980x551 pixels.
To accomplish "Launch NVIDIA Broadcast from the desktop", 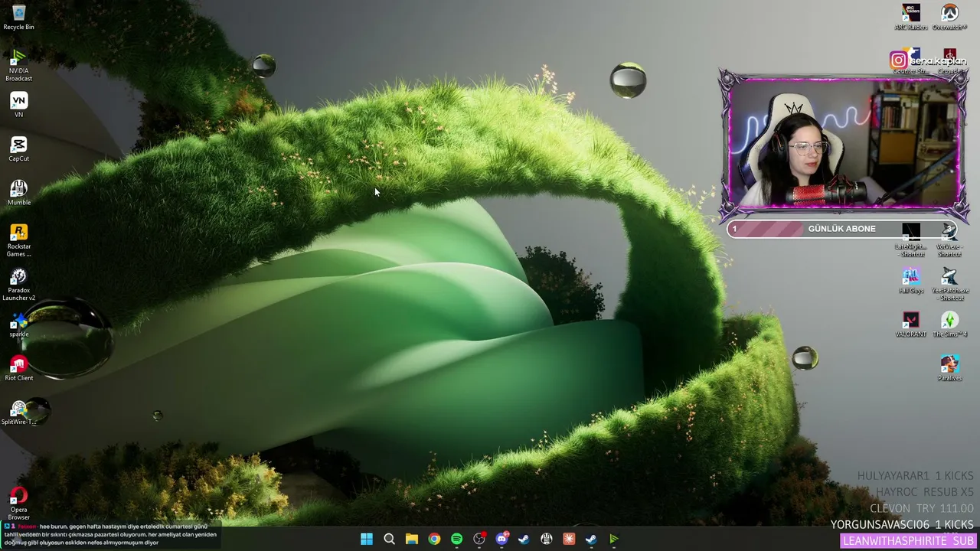I will [x=18, y=64].
